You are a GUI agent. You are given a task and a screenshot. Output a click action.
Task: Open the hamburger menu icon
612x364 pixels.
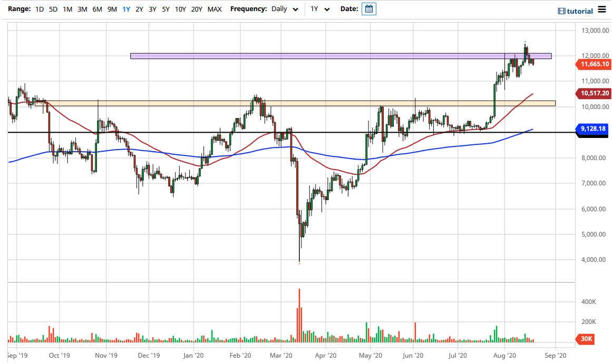tap(601, 10)
